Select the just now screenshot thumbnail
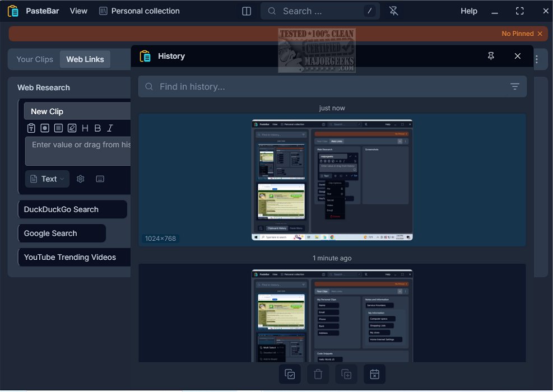553x392 pixels. (x=332, y=180)
